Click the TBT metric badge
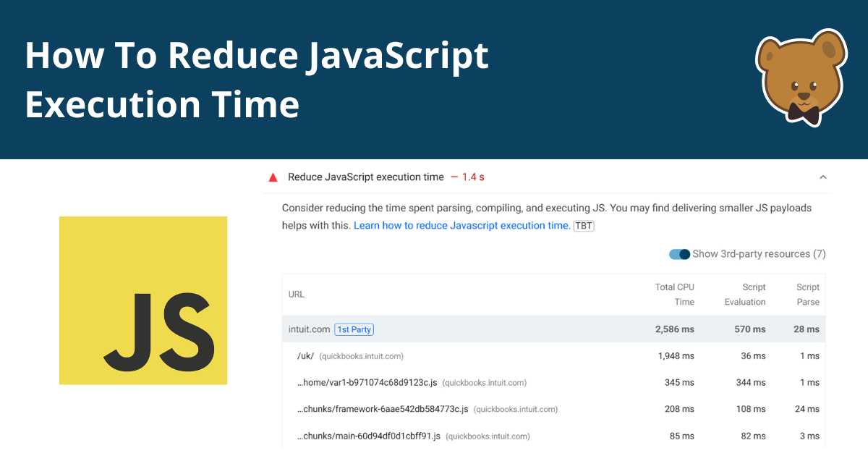This screenshot has width=868, height=456. pyautogui.click(x=583, y=226)
